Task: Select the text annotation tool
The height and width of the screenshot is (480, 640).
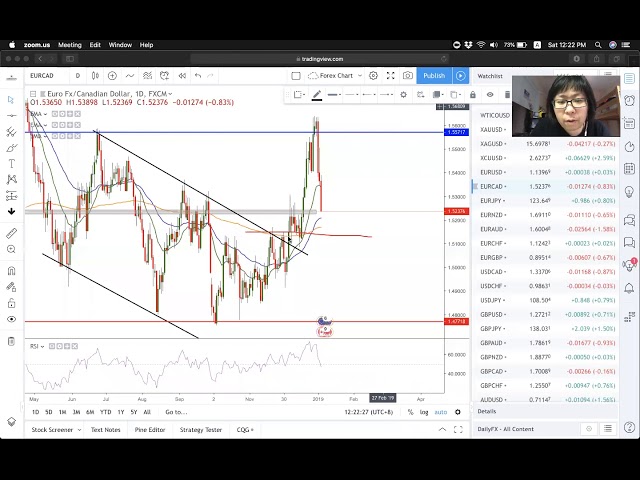Action: click(11, 163)
